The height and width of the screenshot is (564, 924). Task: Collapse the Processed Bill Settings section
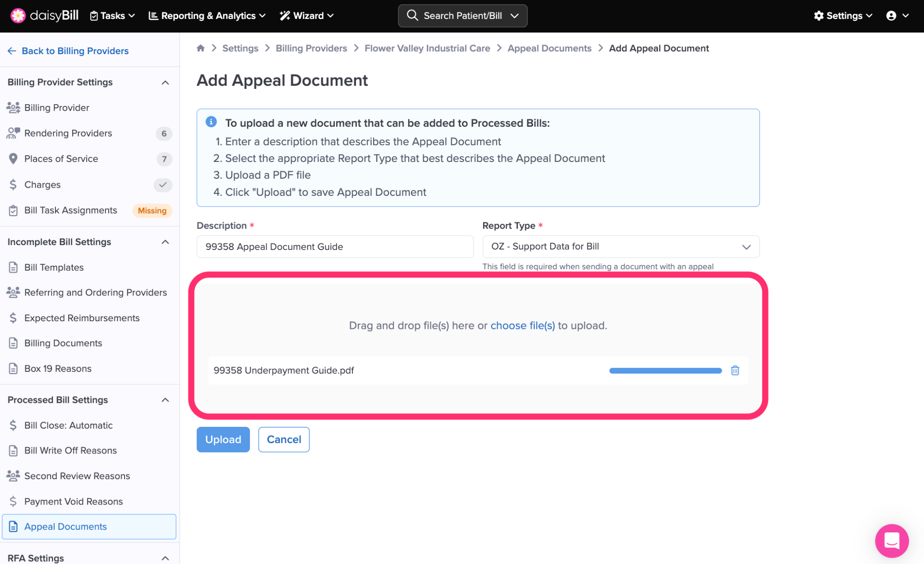(x=165, y=400)
